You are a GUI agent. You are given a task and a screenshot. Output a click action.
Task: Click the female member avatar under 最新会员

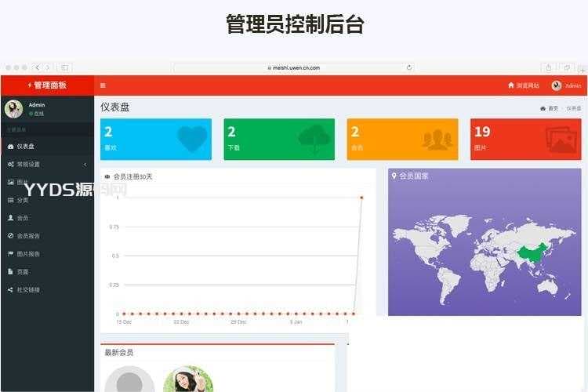point(188,379)
